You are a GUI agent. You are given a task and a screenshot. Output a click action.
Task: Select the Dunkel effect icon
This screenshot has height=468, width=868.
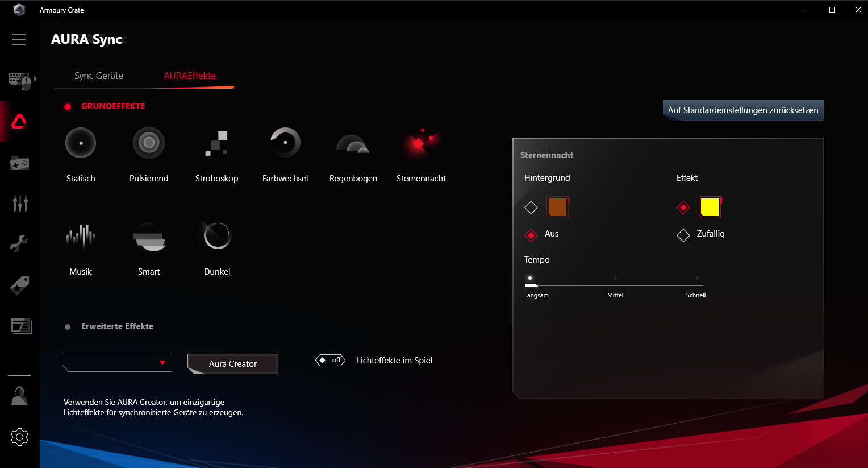[217, 235]
